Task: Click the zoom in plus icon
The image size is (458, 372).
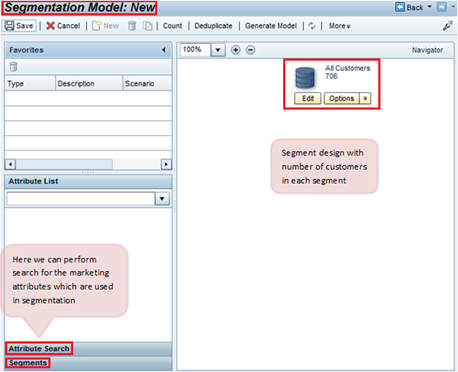Action: point(236,50)
